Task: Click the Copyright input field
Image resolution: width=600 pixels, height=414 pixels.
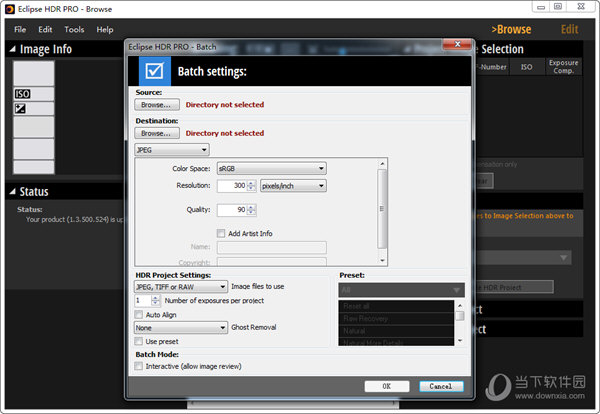Action: (x=272, y=262)
